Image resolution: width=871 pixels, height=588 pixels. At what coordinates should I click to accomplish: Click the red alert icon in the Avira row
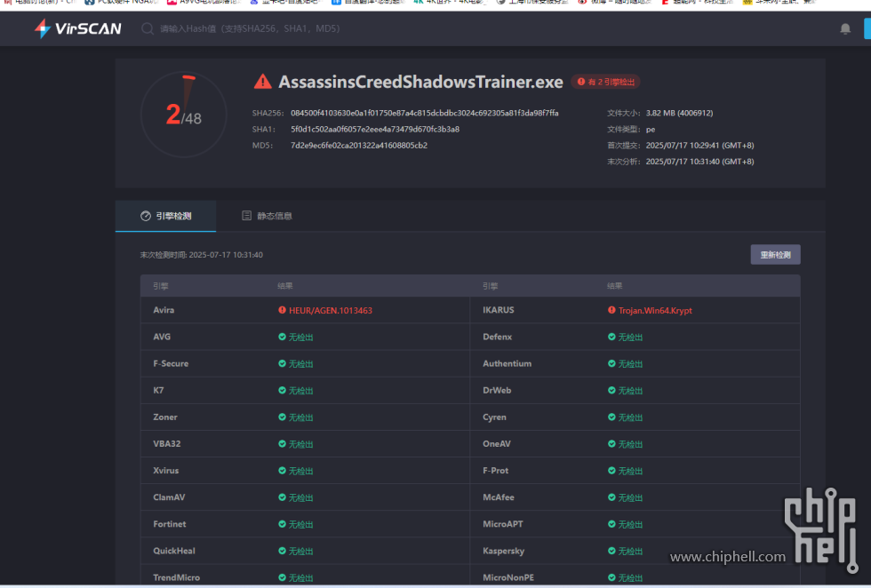pyautogui.click(x=283, y=310)
